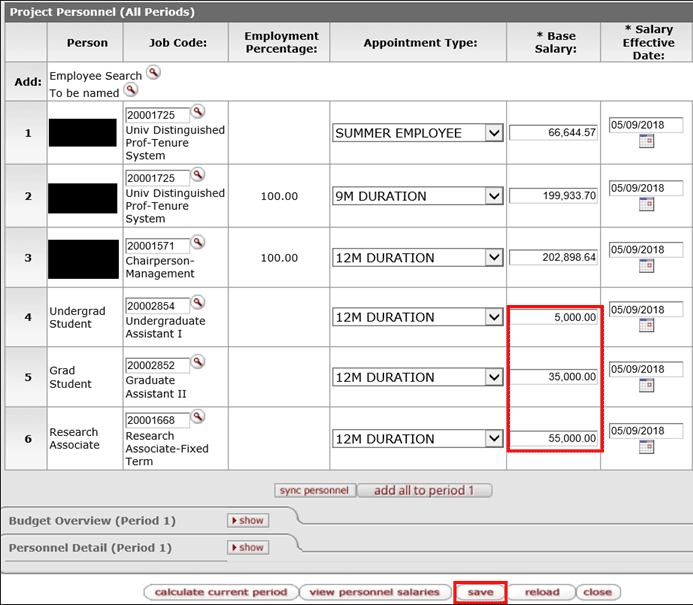Viewport: 693px width, 605px height.
Task: Open calendar picker for row 3 effective date
Action: (646, 266)
